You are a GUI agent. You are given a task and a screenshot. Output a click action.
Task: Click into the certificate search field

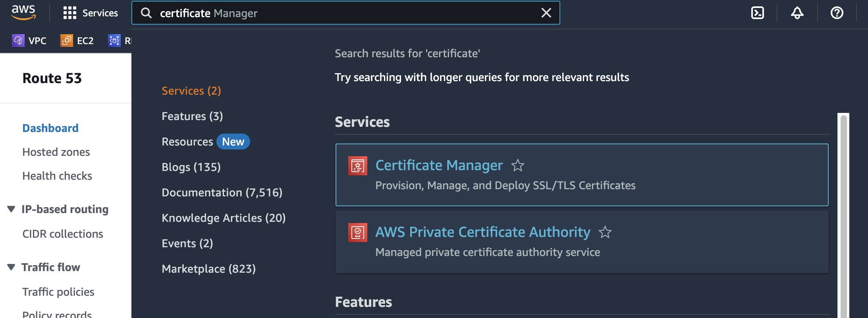click(x=345, y=13)
